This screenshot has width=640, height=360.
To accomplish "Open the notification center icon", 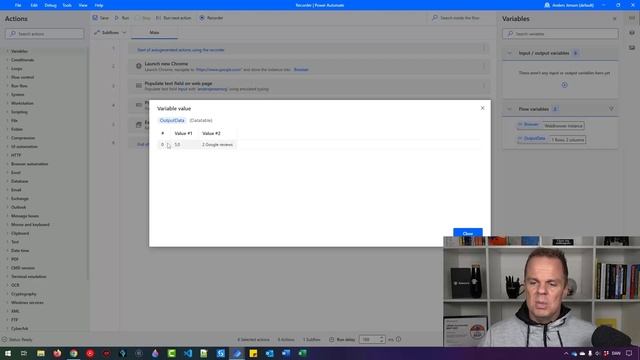I will [x=629, y=353].
